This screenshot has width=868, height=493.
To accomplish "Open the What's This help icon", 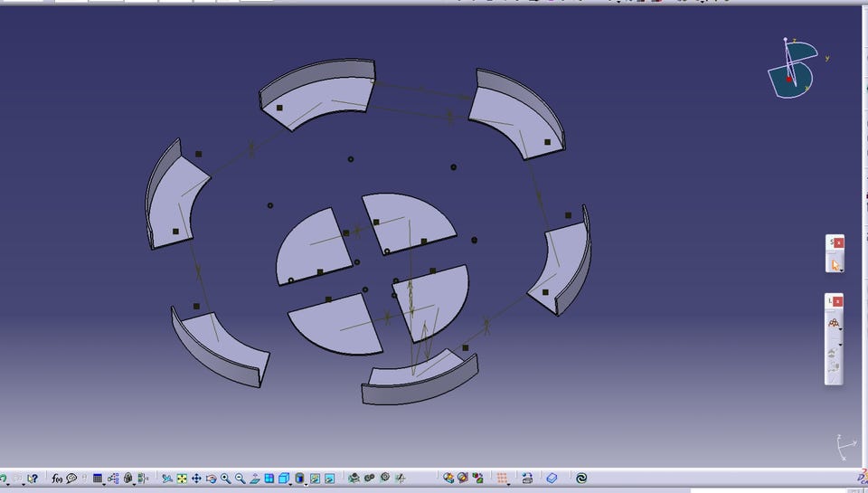I will click(x=33, y=478).
